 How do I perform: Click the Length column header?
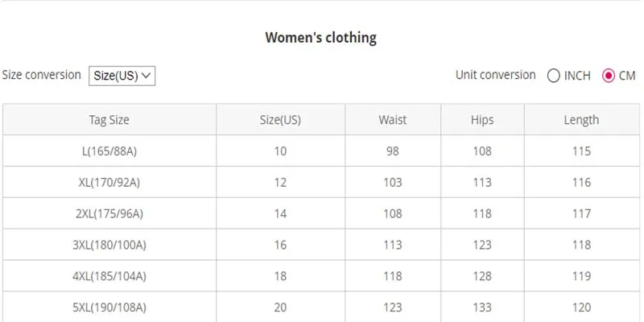point(581,119)
